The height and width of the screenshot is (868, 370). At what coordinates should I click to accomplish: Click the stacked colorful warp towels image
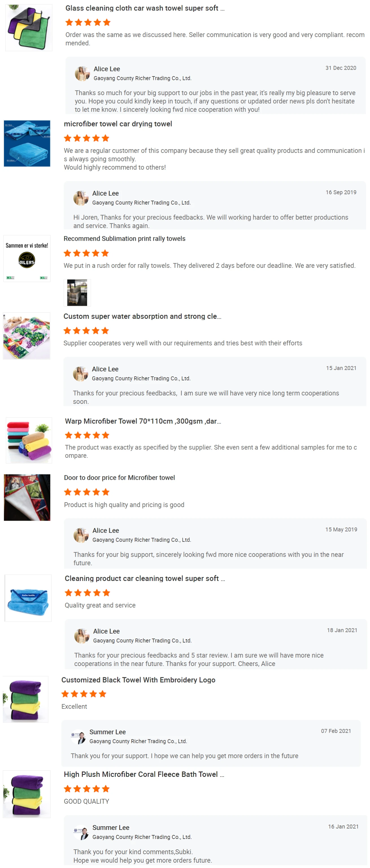pos(29,440)
